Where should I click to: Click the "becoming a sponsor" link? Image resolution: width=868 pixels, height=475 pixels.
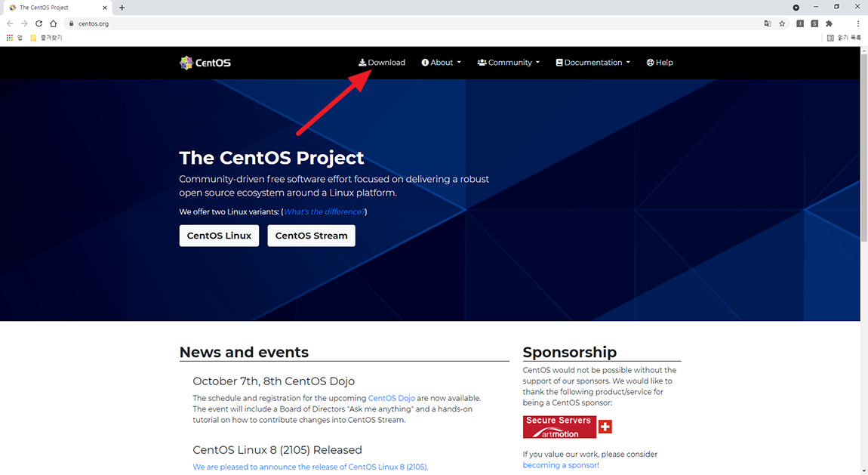point(559,465)
